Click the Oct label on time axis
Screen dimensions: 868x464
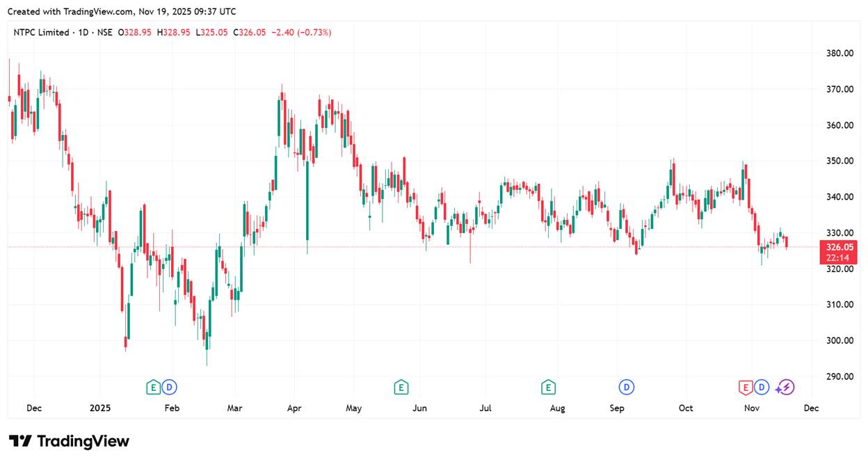pyautogui.click(x=686, y=408)
